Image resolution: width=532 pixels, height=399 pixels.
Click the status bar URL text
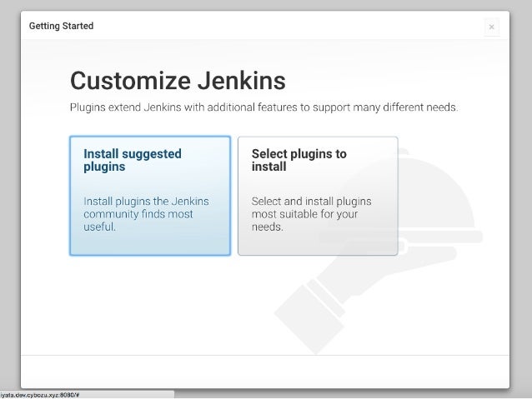coord(40,395)
